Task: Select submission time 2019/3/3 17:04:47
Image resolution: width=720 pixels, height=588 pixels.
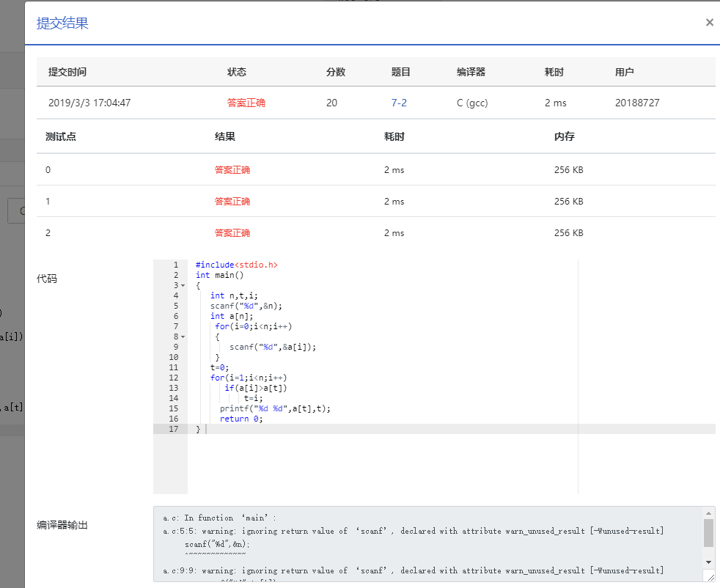Action: point(89,103)
